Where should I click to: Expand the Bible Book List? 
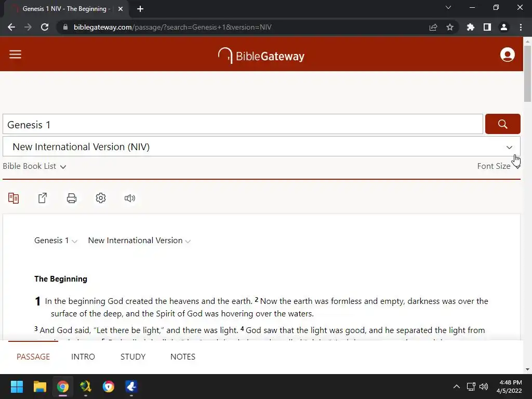(x=34, y=166)
